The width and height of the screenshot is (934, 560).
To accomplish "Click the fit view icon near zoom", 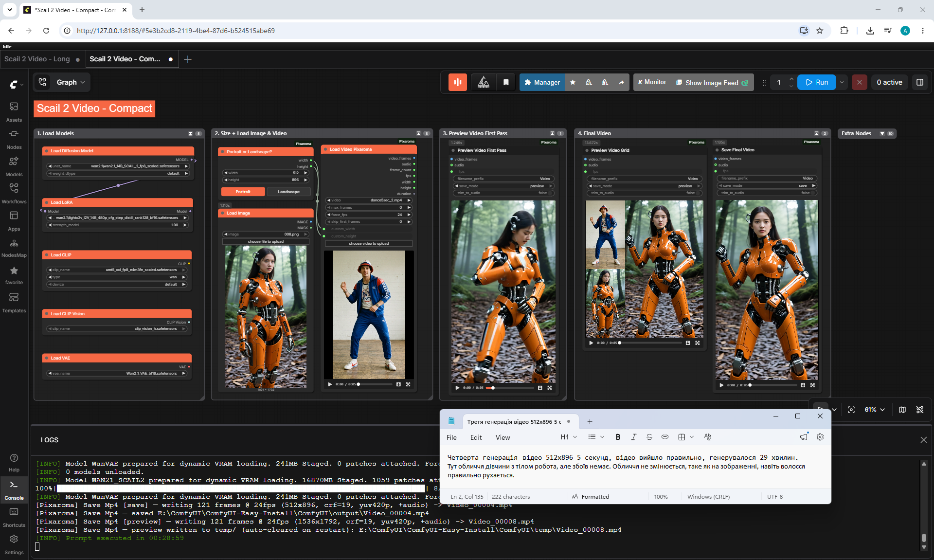I will (851, 410).
